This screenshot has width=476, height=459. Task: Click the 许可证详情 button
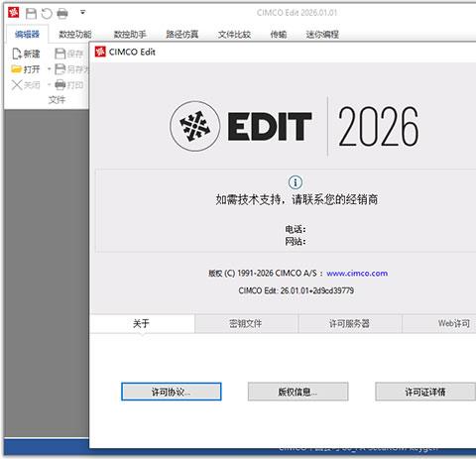click(425, 392)
